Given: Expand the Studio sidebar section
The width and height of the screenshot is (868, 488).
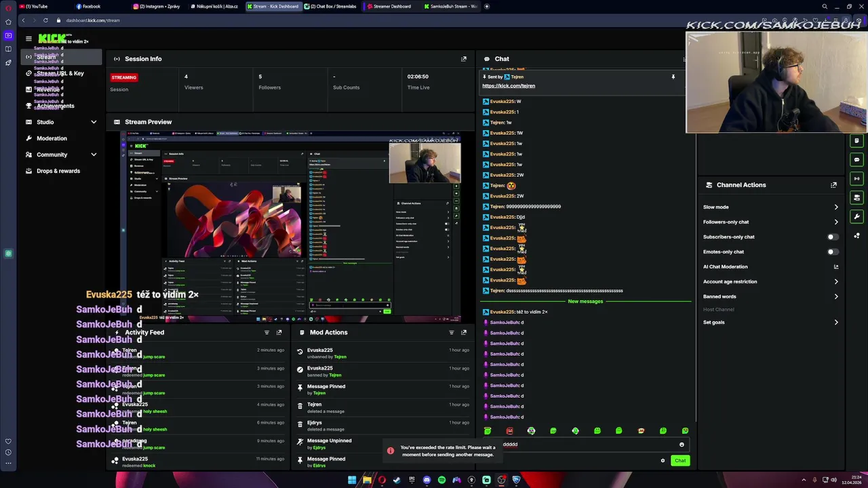Looking at the screenshot, I should coord(94,122).
